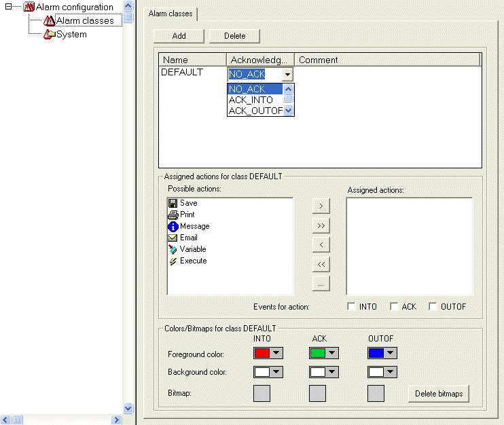The height and width of the screenshot is (425, 504).
Task: Click the Execute lightning icon
Action: (x=173, y=261)
